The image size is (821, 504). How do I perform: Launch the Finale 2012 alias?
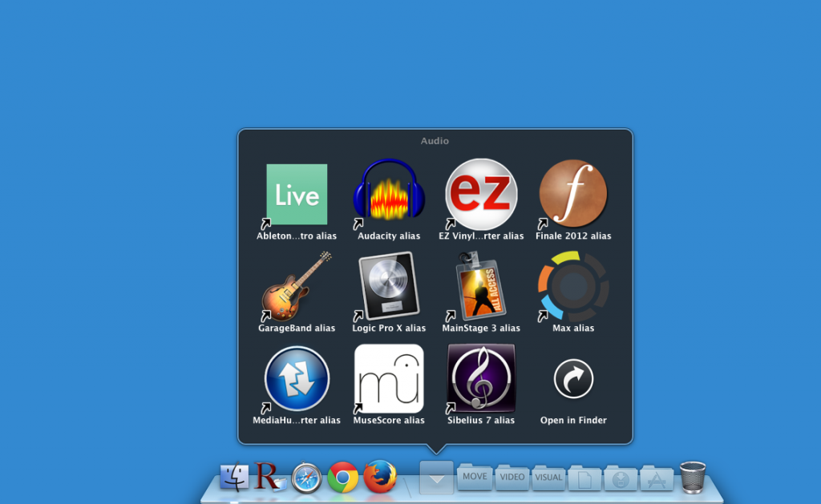(x=573, y=194)
